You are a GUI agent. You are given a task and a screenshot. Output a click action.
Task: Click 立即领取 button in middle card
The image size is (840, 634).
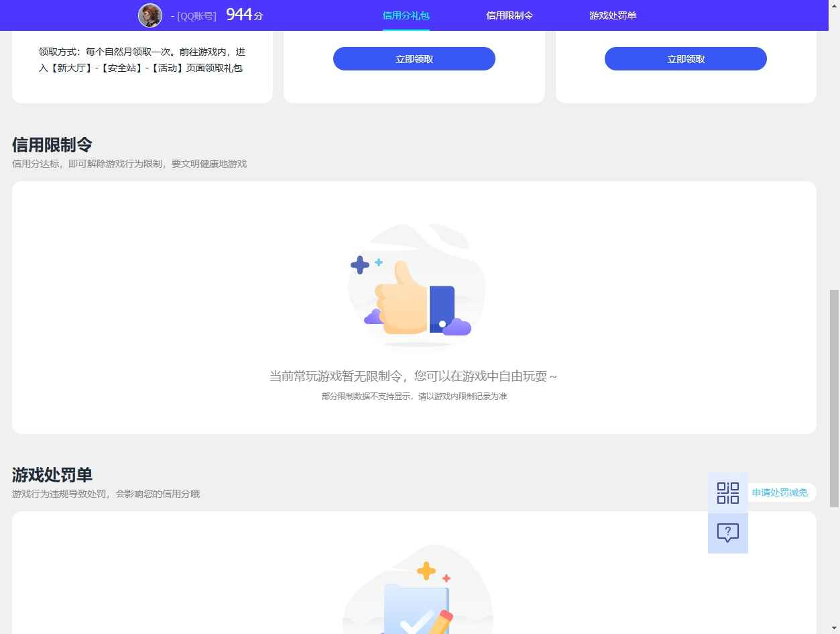414,59
